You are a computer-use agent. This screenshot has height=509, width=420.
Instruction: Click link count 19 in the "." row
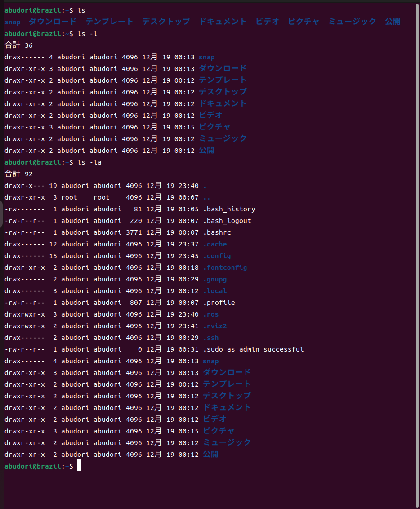tap(53, 186)
